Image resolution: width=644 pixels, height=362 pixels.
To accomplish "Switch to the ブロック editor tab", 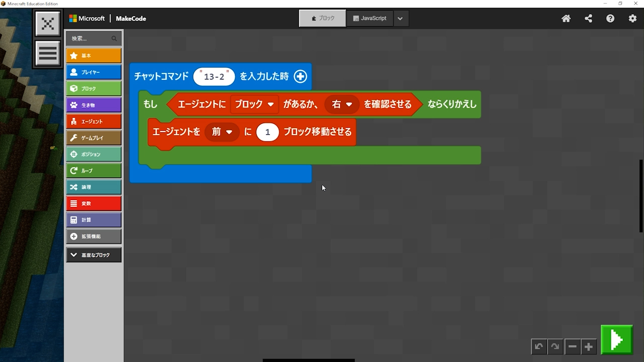I will (x=323, y=19).
